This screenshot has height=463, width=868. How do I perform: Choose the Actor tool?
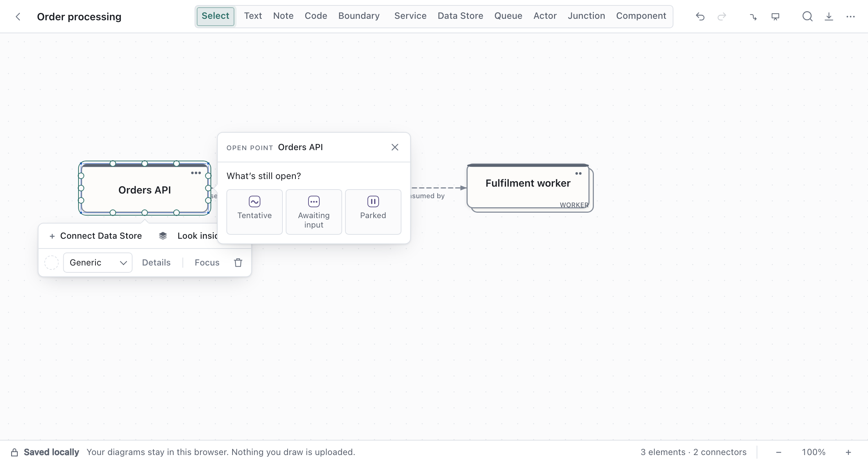(545, 16)
